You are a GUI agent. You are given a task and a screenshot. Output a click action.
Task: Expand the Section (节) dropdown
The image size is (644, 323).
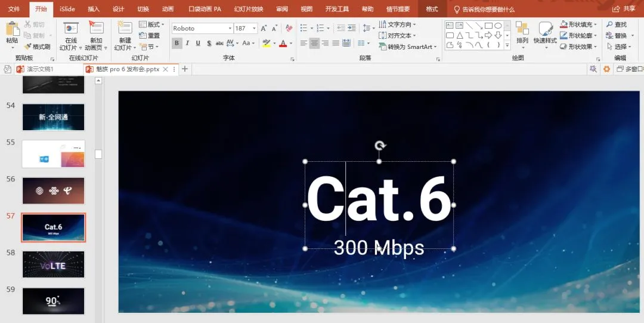(148, 47)
